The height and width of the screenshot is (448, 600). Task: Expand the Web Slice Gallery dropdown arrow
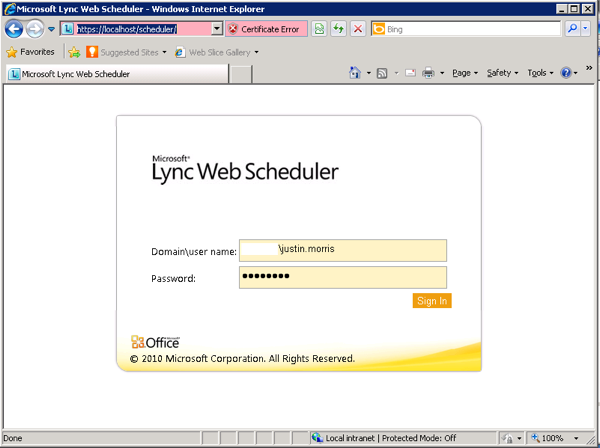pyautogui.click(x=256, y=52)
